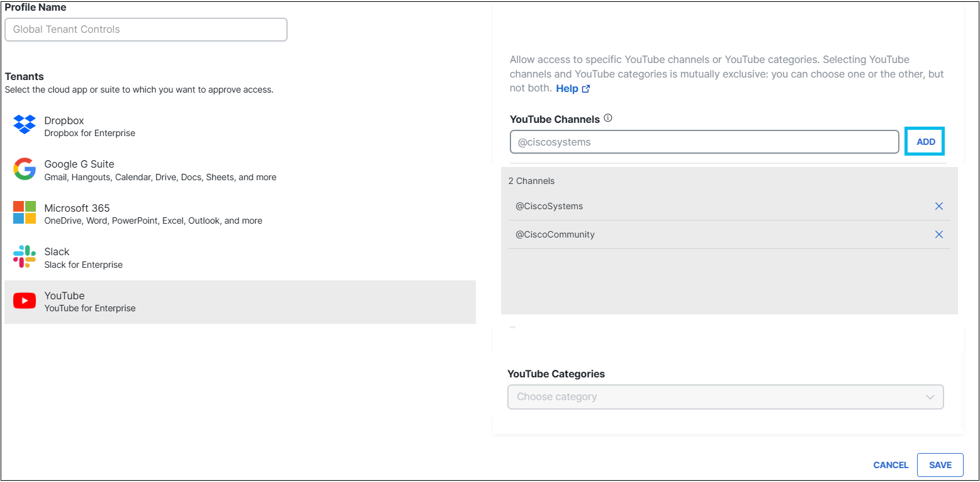Click the ADD channel button

tap(925, 142)
